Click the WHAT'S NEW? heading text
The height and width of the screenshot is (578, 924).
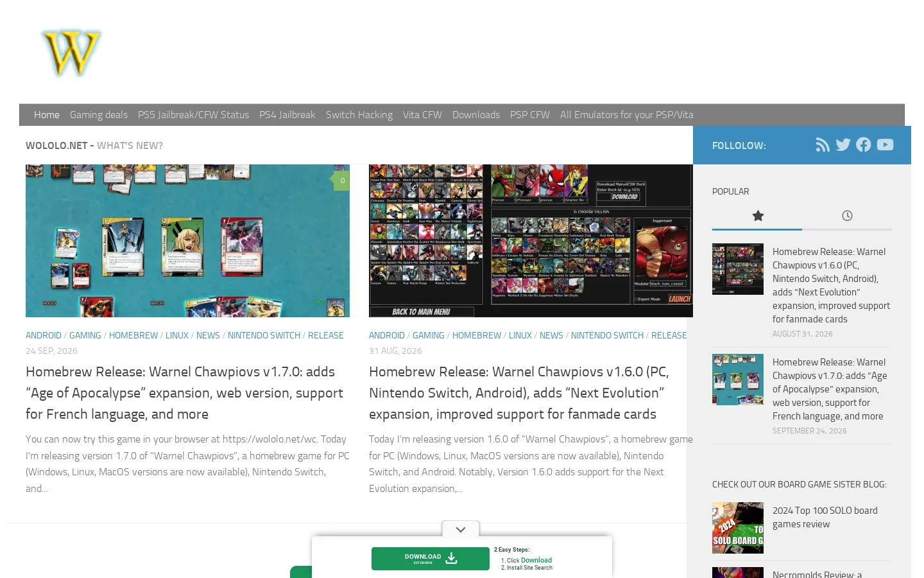(130, 146)
